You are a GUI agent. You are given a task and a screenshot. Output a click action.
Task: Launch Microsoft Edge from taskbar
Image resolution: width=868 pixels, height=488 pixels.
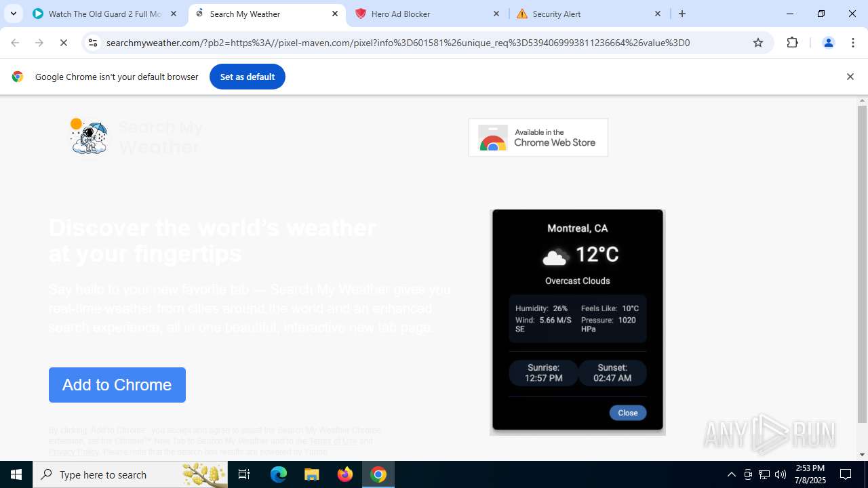[x=279, y=474]
